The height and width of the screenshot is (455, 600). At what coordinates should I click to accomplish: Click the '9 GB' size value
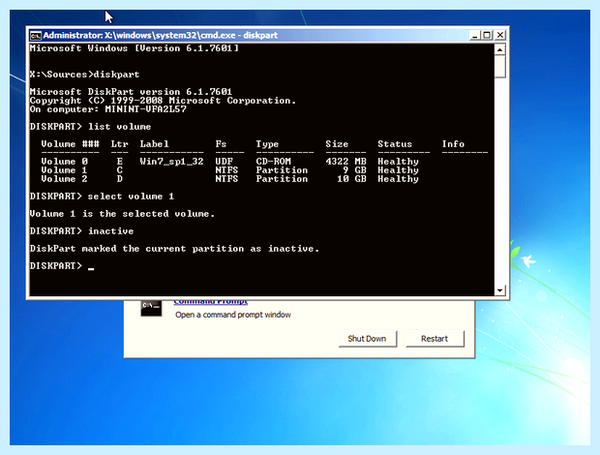pyautogui.click(x=354, y=170)
